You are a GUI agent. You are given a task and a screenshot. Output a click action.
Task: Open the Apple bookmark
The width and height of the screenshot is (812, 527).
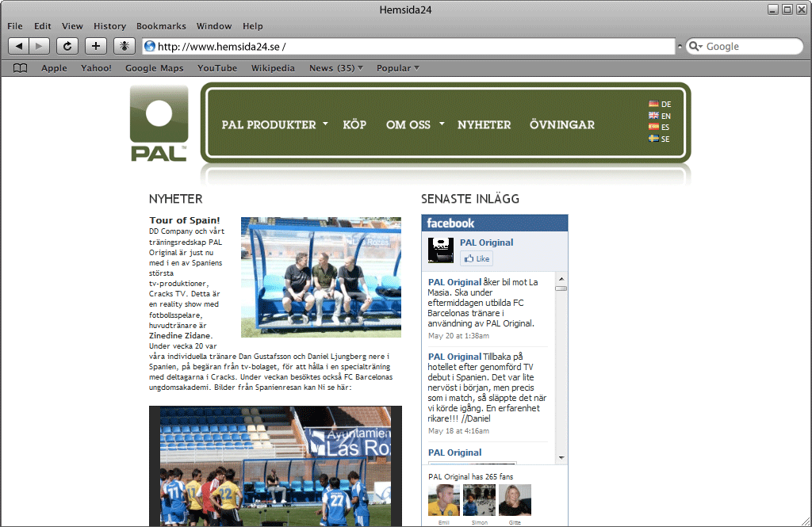[x=55, y=68]
